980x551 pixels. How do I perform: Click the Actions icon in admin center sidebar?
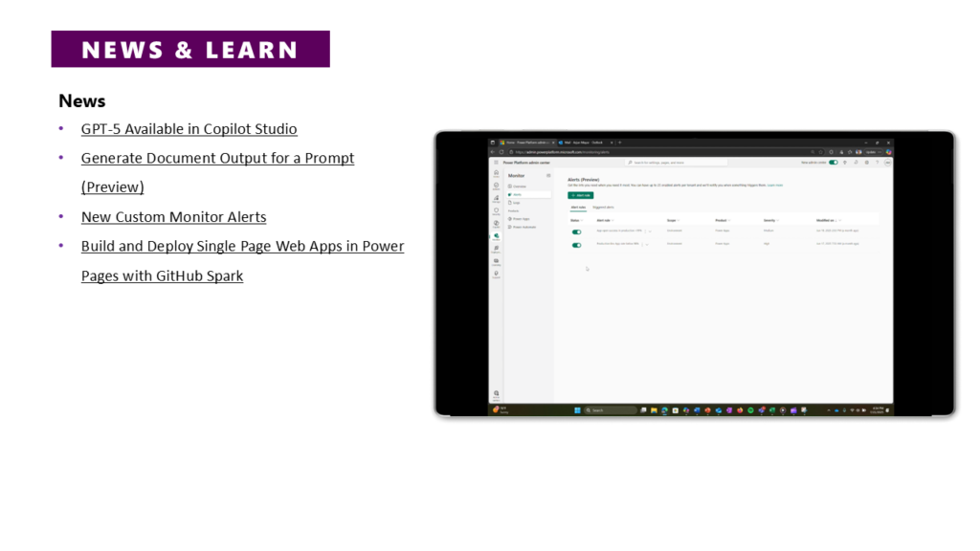(x=497, y=186)
